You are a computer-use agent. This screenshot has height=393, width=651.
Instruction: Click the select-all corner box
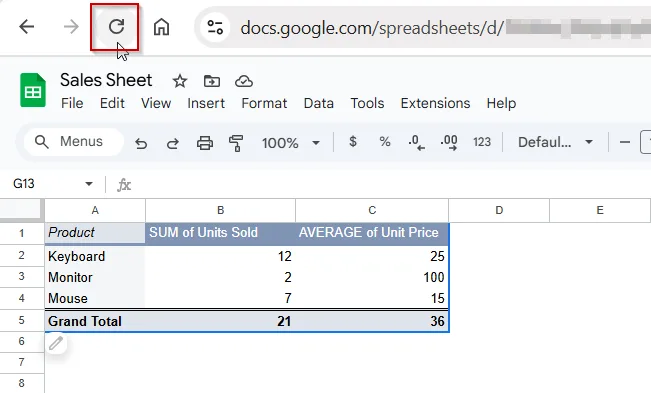coord(22,210)
